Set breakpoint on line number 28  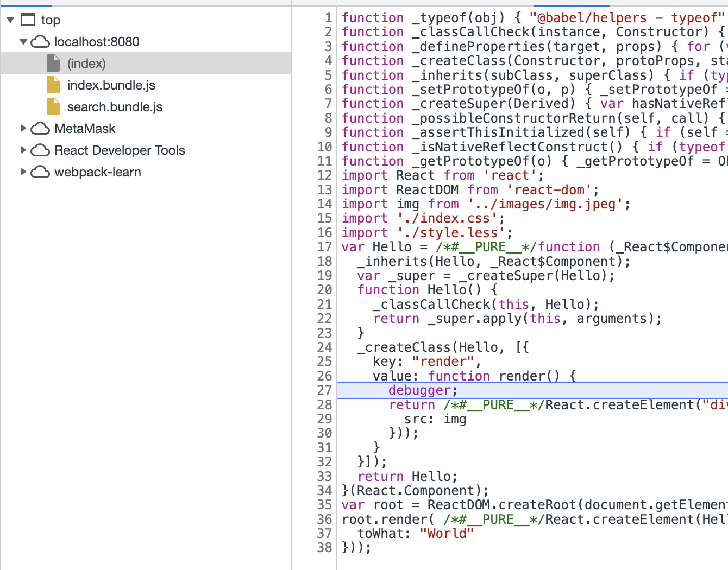pos(324,405)
